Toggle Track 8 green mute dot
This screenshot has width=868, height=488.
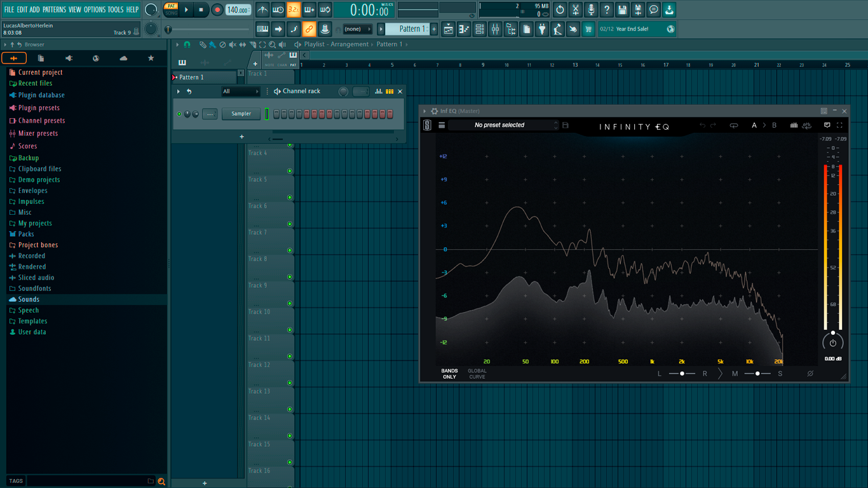pyautogui.click(x=290, y=277)
